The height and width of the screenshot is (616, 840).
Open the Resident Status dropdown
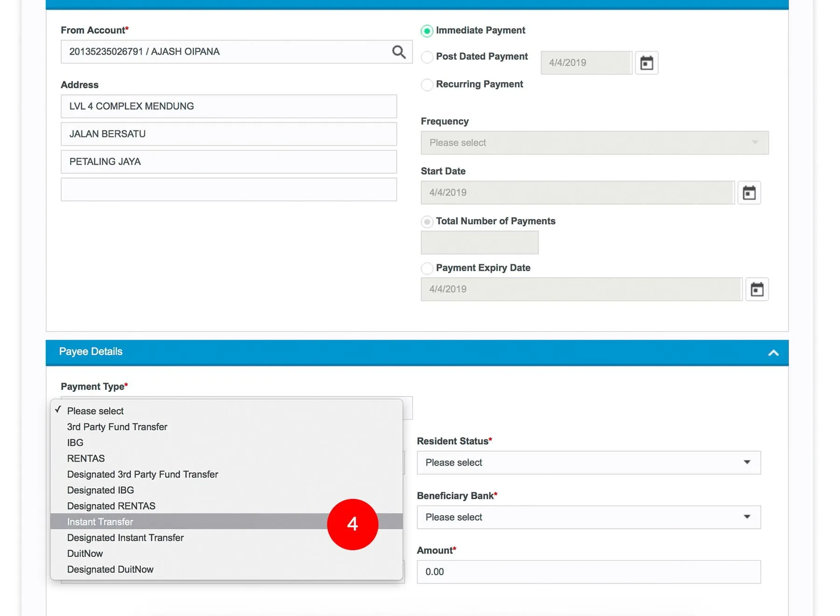coord(588,462)
